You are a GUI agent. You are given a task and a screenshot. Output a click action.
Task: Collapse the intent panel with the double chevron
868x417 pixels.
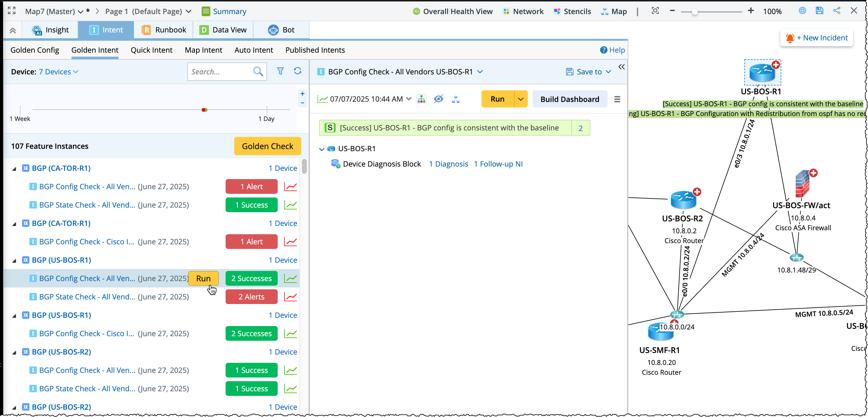tap(621, 67)
